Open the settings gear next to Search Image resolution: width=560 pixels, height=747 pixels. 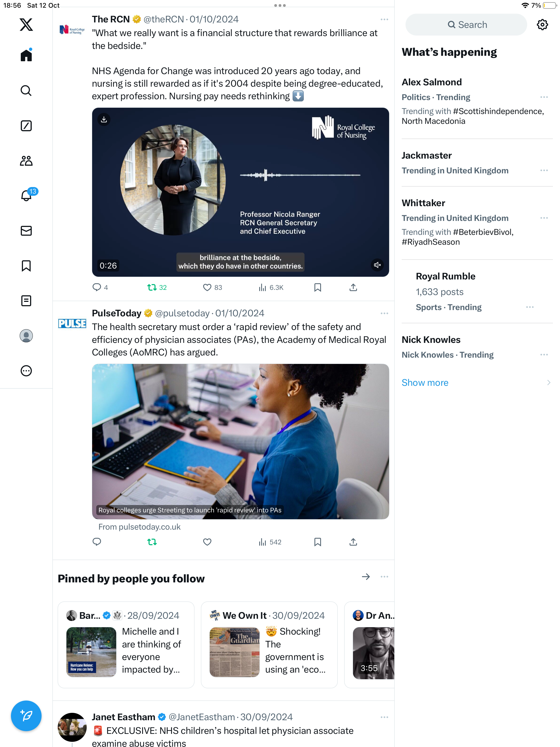(542, 25)
